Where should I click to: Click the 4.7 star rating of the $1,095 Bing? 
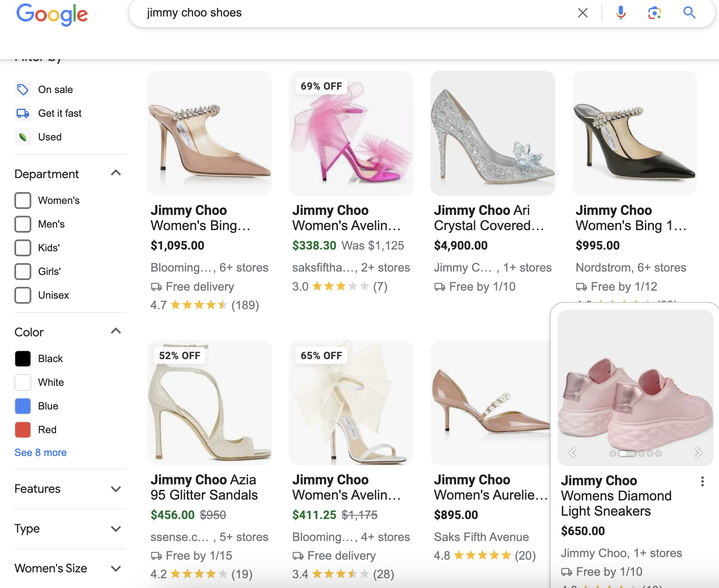[205, 305]
